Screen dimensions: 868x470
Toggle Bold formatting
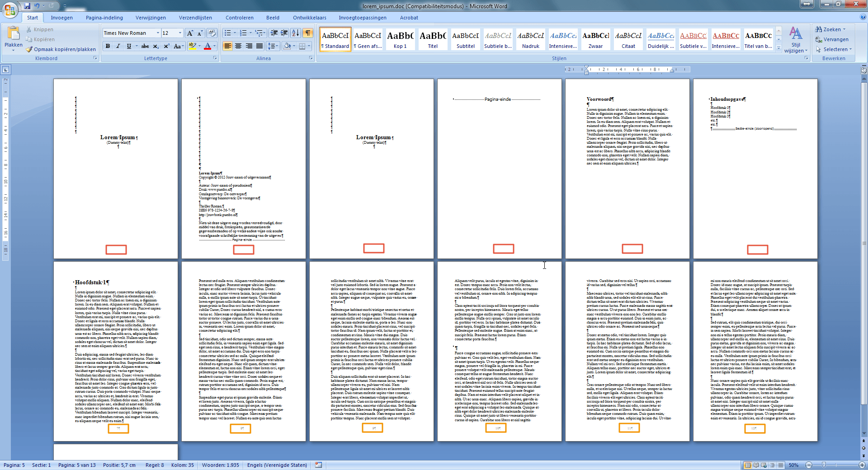(108, 46)
